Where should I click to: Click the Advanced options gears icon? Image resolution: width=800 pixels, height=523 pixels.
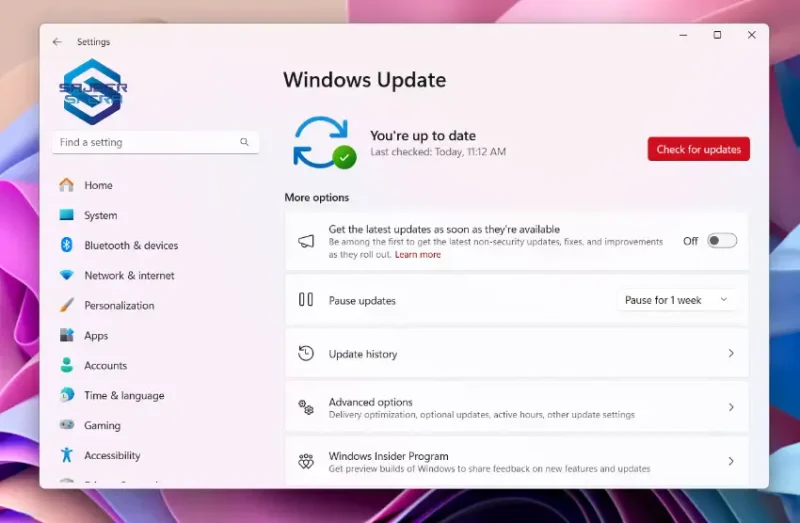point(306,407)
